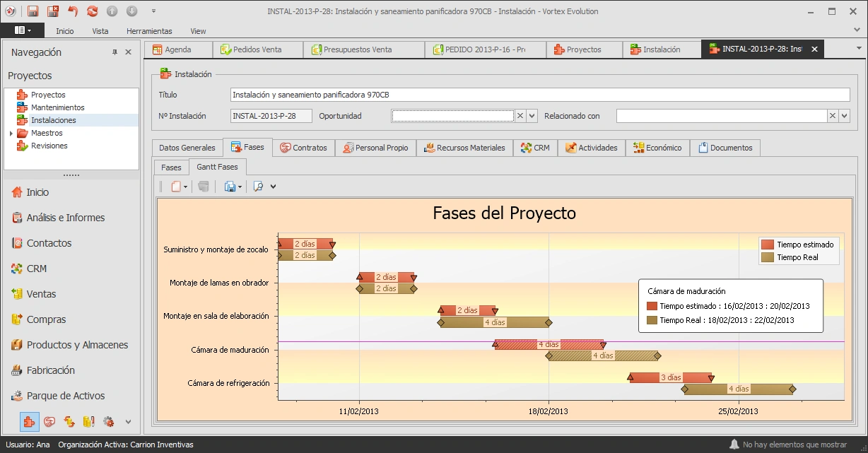Viewport: 868px width, 453px height.
Task: Open the Recursos Materiales tab
Action: 464,148
